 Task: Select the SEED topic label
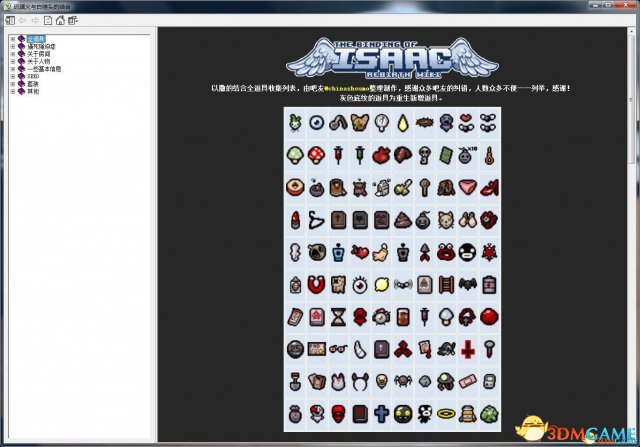pyautogui.click(x=33, y=76)
